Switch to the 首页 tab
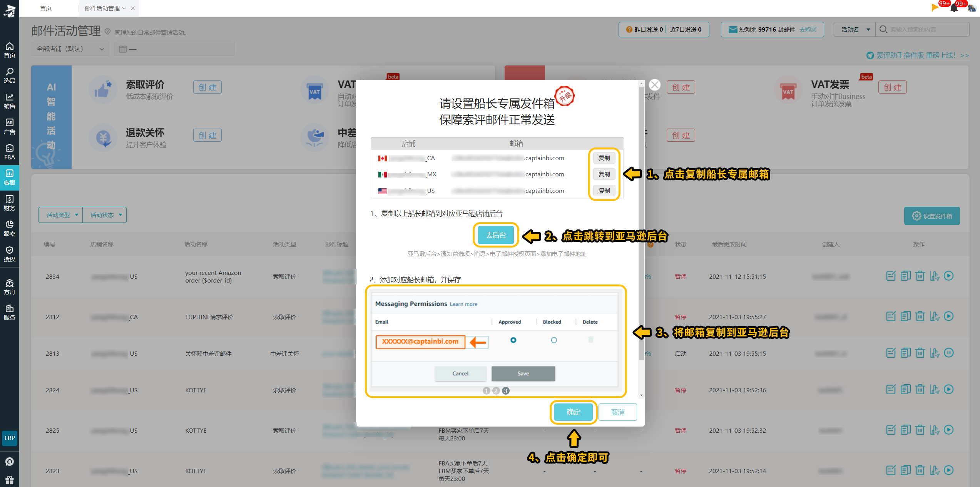The height and width of the screenshot is (487, 980). [45, 8]
